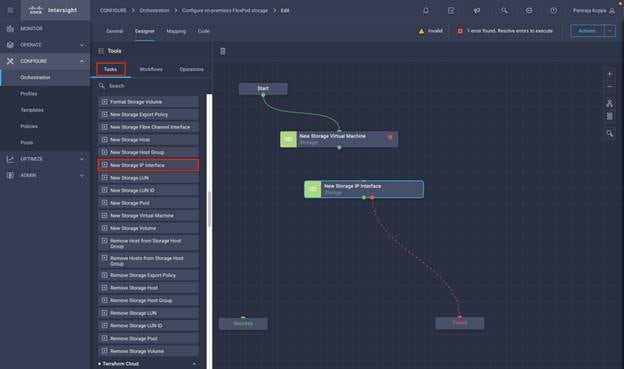Click the hamburger menu icon

(10, 10)
